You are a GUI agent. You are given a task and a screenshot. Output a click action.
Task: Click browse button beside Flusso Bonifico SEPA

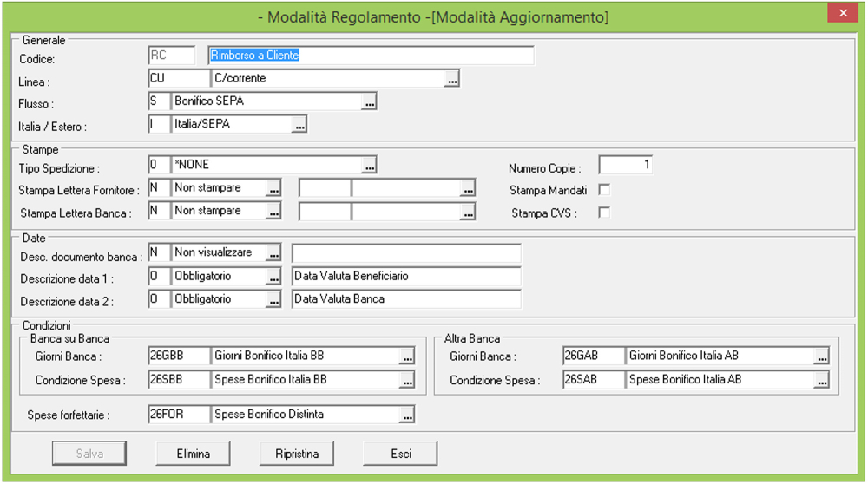[x=369, y=101]
